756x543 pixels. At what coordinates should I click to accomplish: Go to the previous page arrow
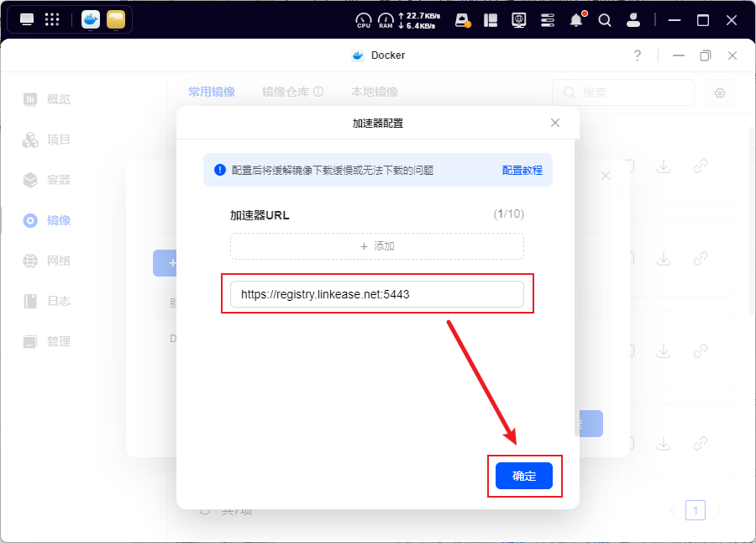[x=672, y=510]
